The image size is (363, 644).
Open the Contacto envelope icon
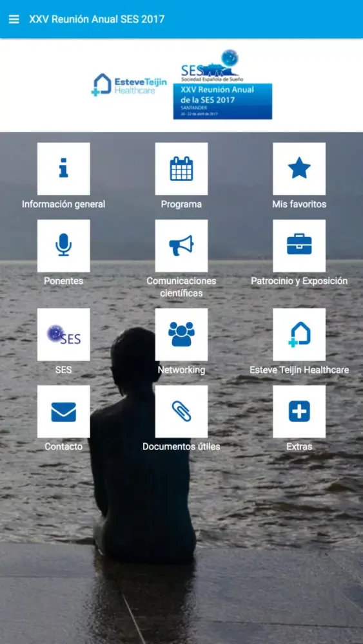(64, 412)
